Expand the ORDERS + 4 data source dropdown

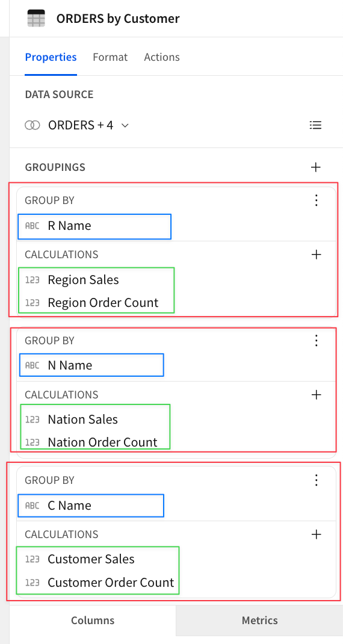click(125, 125)
